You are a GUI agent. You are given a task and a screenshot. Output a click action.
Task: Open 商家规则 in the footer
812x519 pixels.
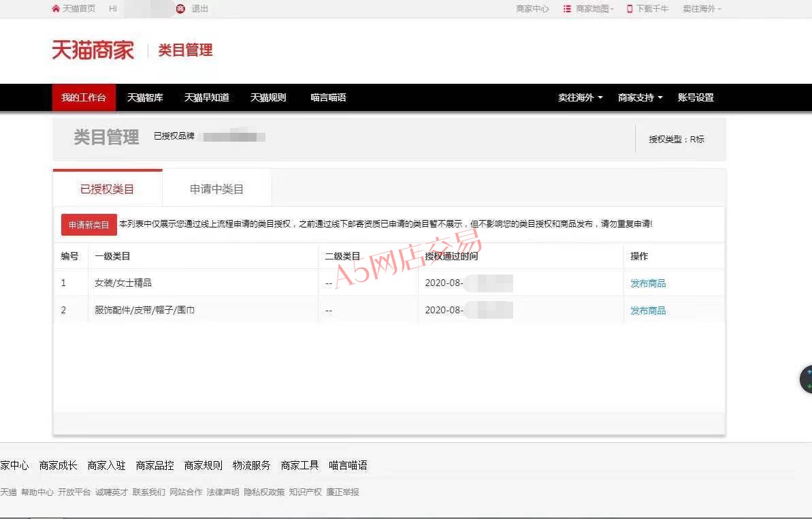point(203,466)
